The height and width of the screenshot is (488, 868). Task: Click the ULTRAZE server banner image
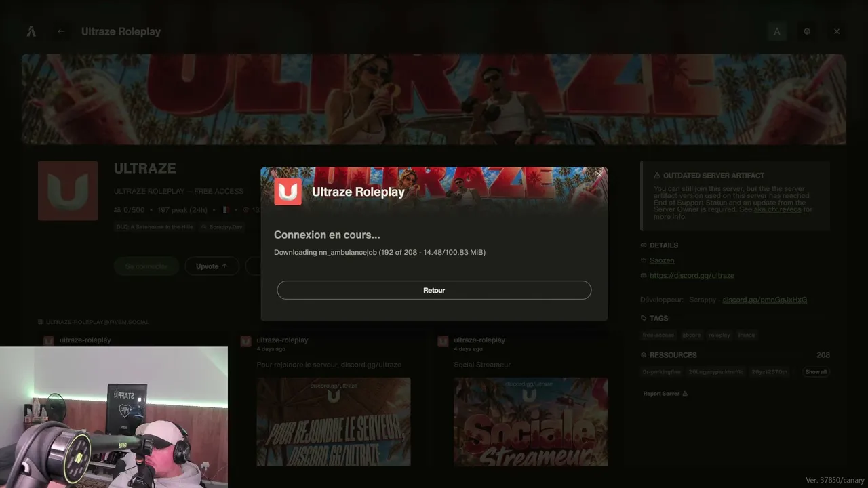click(434, 99)
